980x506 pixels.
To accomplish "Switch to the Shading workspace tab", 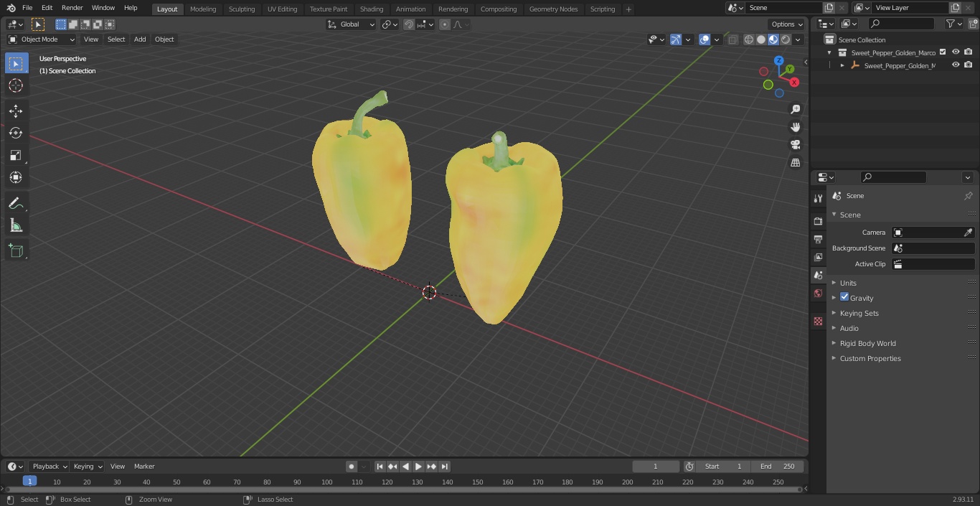I will (x=372, y=9).
